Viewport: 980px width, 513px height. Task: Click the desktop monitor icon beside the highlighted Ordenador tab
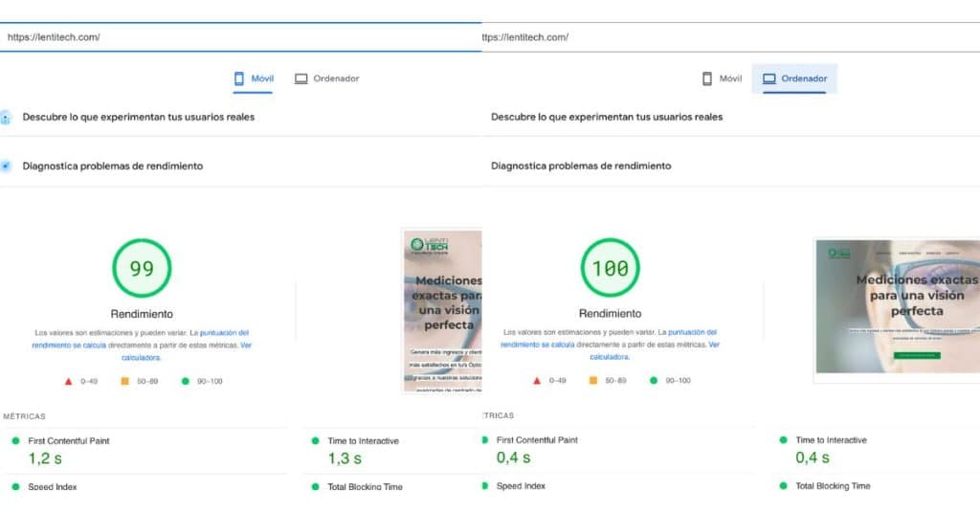768,78
